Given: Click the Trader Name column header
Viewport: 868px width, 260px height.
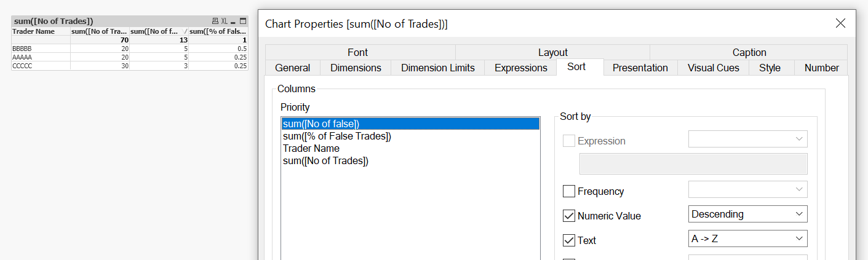Looking at the screenshot, I should (34, 31).
